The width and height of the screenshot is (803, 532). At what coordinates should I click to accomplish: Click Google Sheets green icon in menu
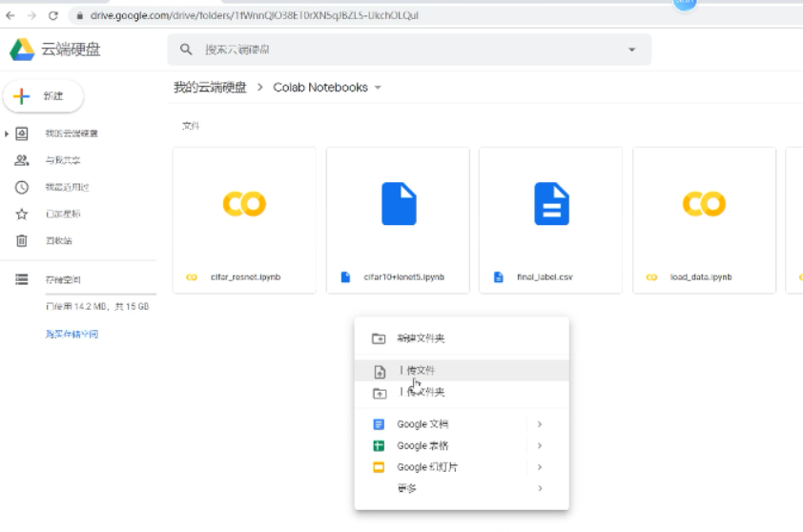pyautogui.click(x=379, y=446)
